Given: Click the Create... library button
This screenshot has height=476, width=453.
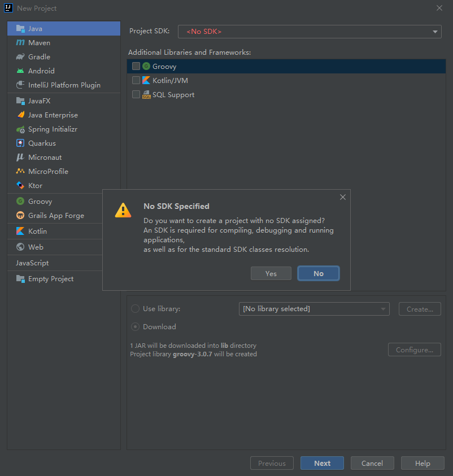Looking at the screenshot, I should 420,309.
